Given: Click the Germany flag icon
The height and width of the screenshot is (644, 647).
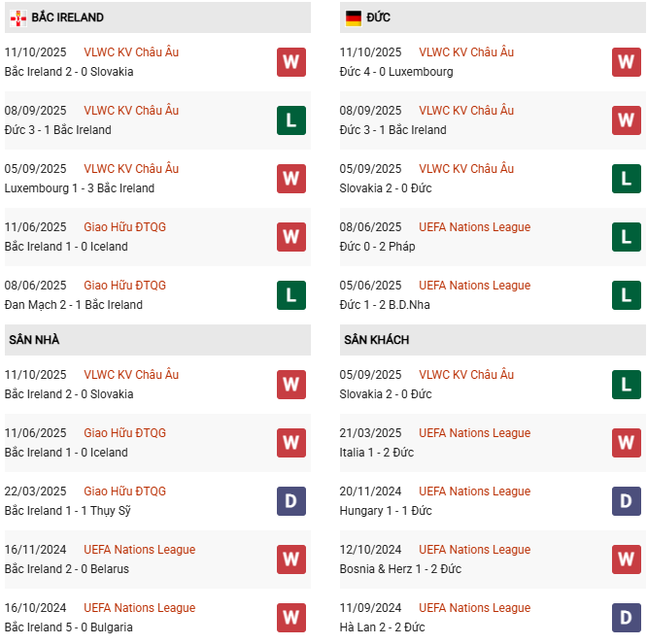Looking at the screenshot, I should [x=353, y=17].
